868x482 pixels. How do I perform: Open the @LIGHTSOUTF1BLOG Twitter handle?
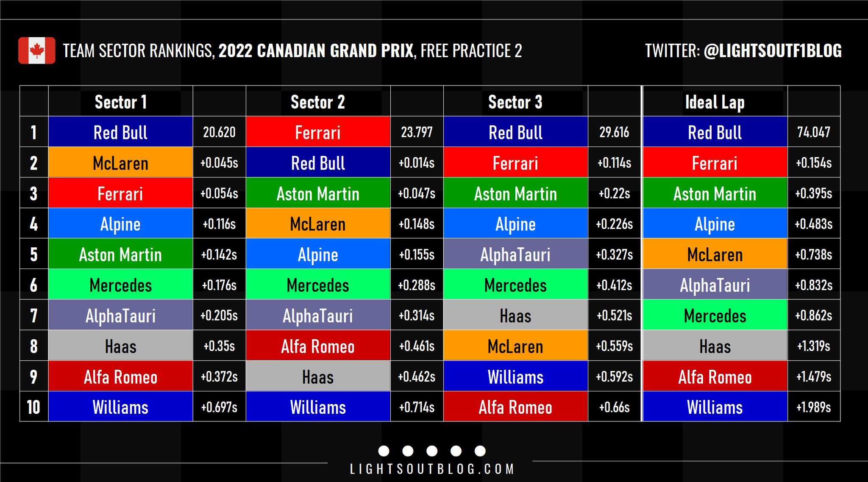773,51
